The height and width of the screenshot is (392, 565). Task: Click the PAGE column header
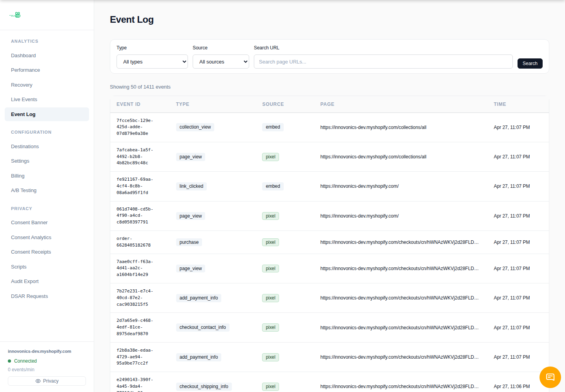pos(327,104)
